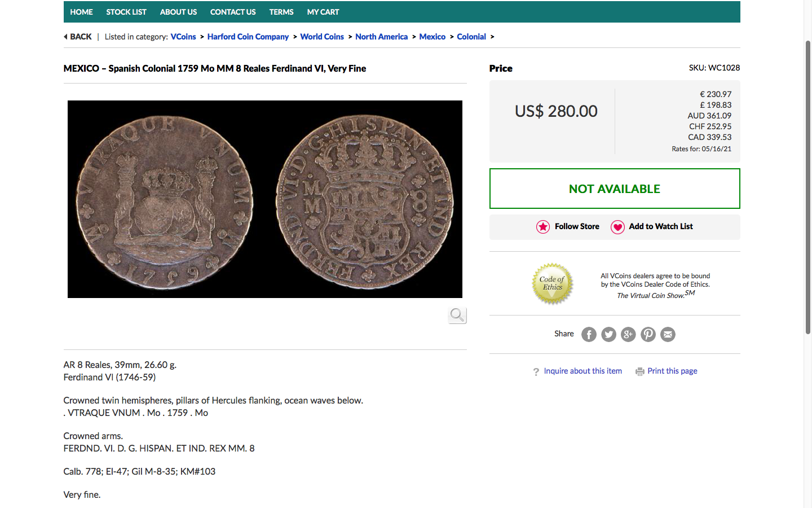Open the STOCK LIST menu item
The image size is (812, 508).
pyautogui.click(x=126, y=12)
